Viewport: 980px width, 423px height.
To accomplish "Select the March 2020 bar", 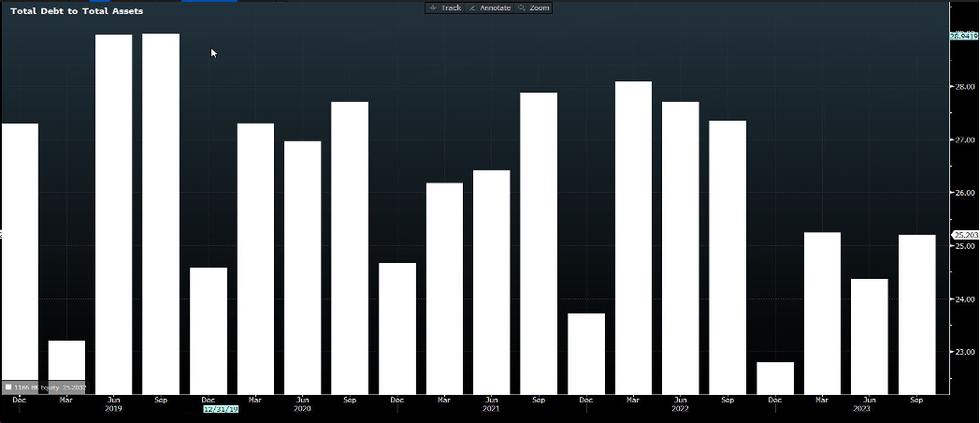I will pos(255,258).
